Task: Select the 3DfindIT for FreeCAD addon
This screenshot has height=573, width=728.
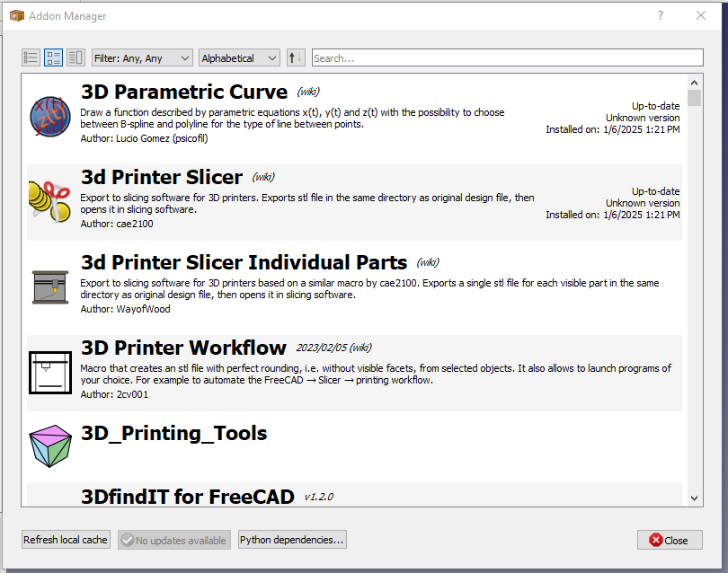Action: (188, 496)
